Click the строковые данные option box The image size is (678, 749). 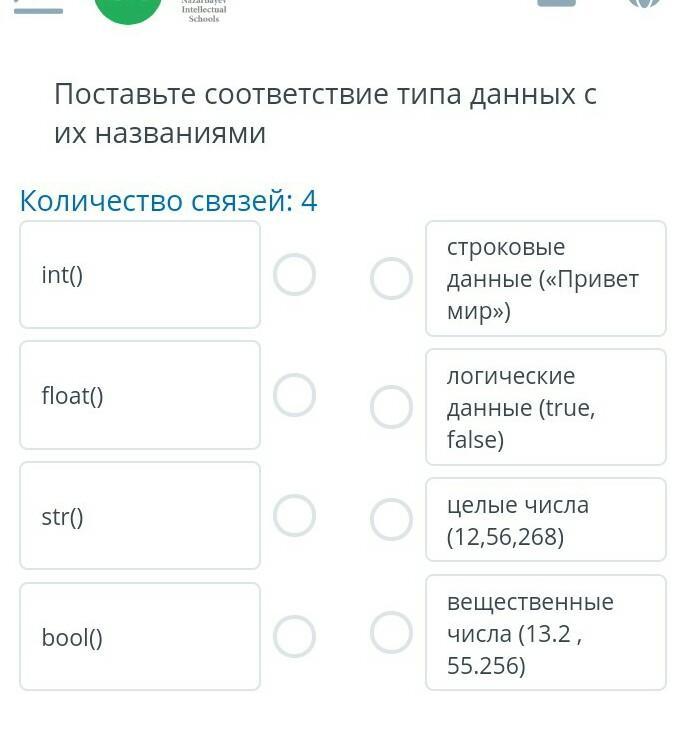tap(545, 279)
